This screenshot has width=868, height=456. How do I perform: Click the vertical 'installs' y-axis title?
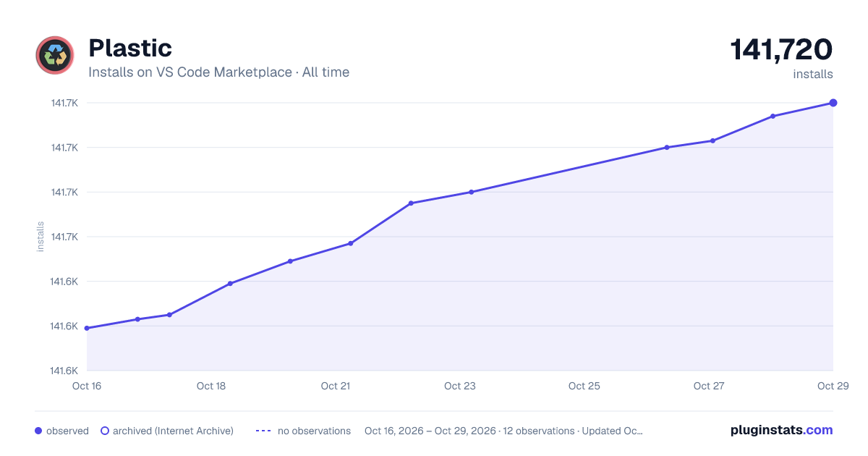click(41, 237)
